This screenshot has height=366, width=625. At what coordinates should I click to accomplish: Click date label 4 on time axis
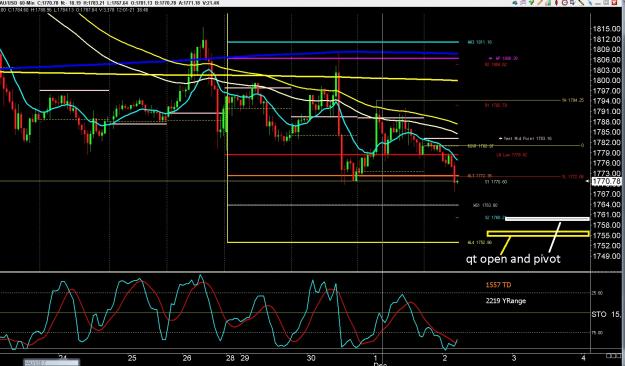tap(583, 358)
